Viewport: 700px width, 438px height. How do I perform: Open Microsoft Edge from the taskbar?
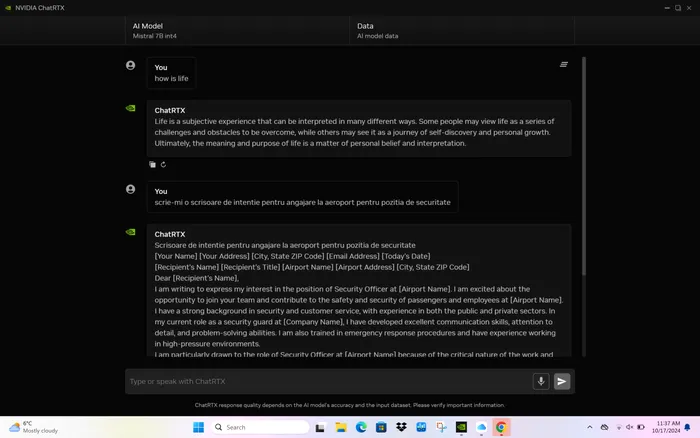361,427
